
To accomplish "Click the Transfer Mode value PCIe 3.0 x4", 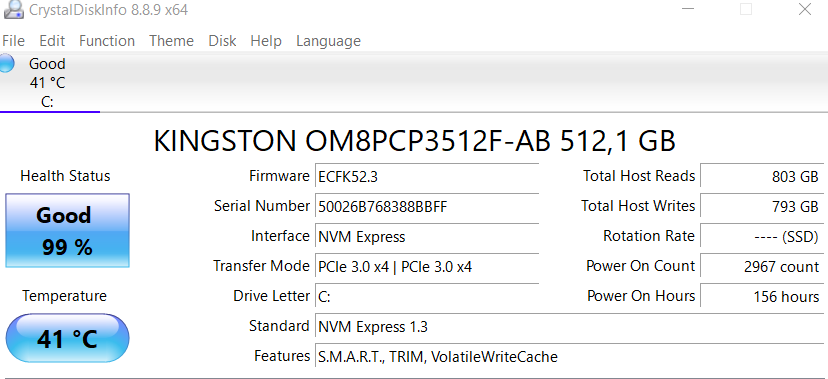I will [427, 267].
